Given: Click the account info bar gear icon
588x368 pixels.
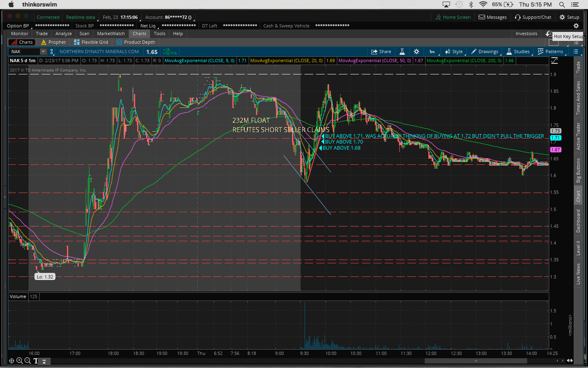Looking at the screenshot, I should click(x=576, y=26).
